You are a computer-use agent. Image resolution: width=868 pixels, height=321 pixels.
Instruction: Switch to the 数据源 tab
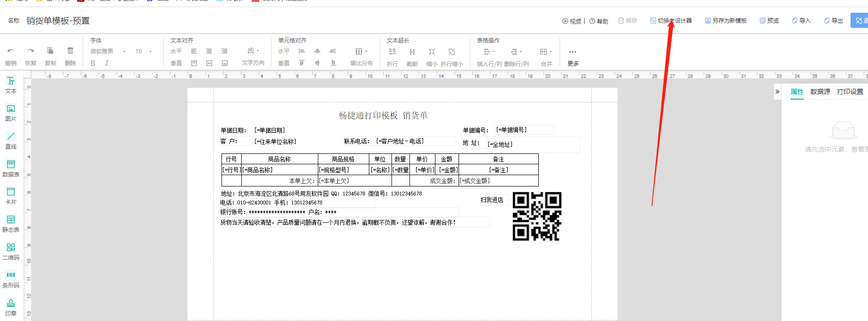click(820, 92)
